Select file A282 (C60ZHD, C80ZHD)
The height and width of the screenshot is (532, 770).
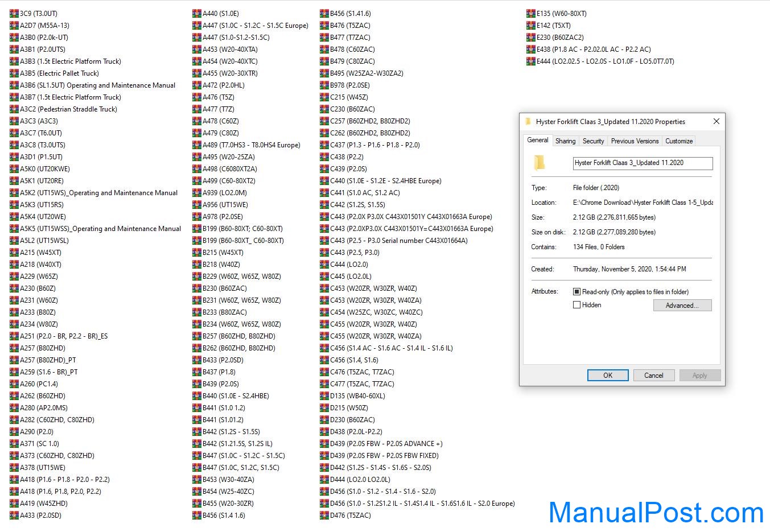click(x=52, y=419)
